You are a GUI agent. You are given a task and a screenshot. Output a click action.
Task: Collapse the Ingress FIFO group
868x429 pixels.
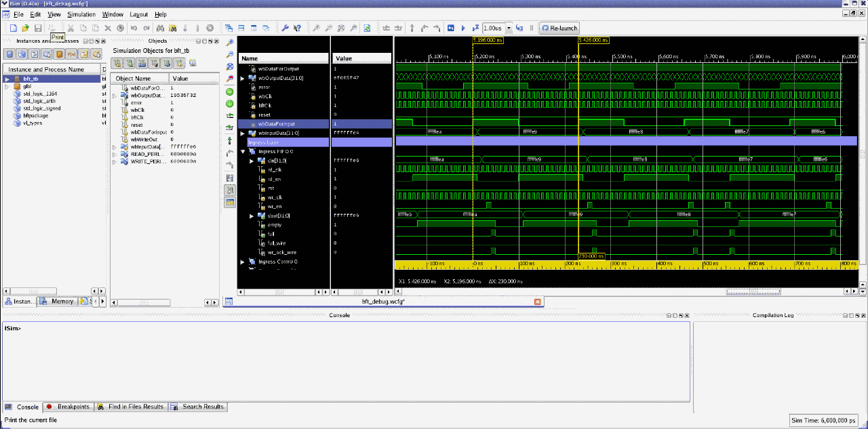pos(243,151)
